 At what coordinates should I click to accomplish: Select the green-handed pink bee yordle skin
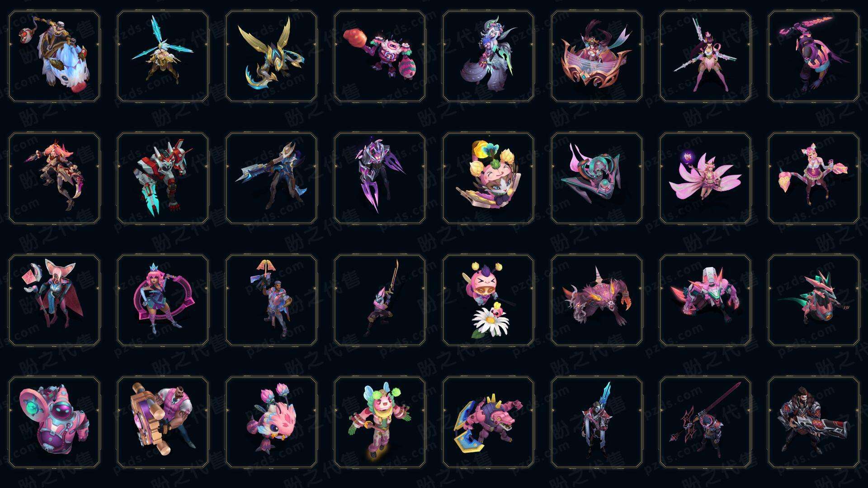[380, 422]
